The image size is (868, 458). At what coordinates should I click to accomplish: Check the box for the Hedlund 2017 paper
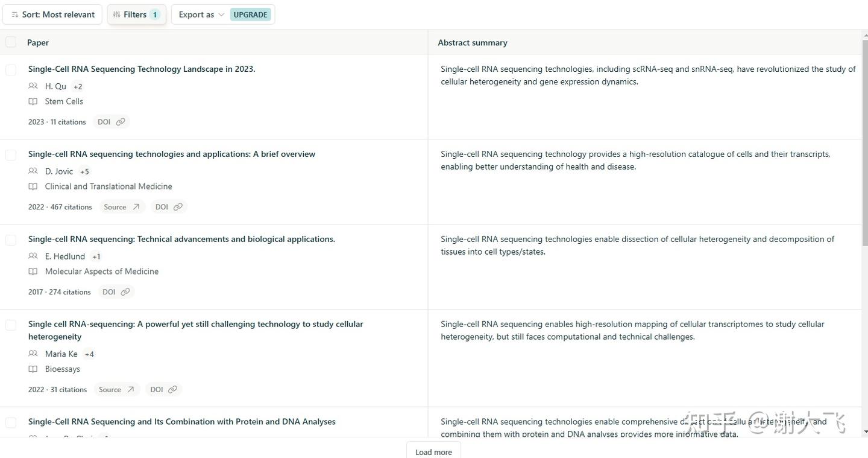coord(11,240)
